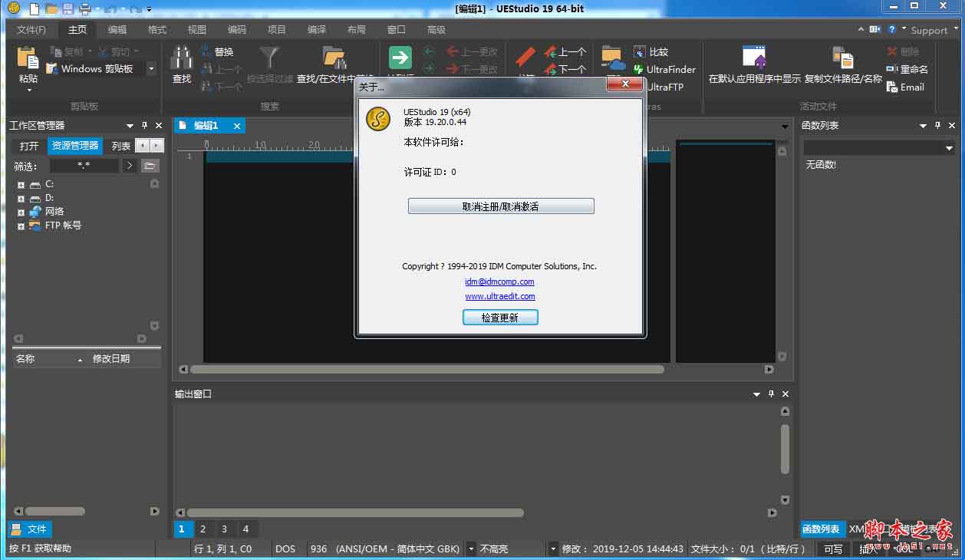Click the Find (查找) binoculars icon
The height and width of the screenshot is (560, 965).
click(x=181, y=58)
